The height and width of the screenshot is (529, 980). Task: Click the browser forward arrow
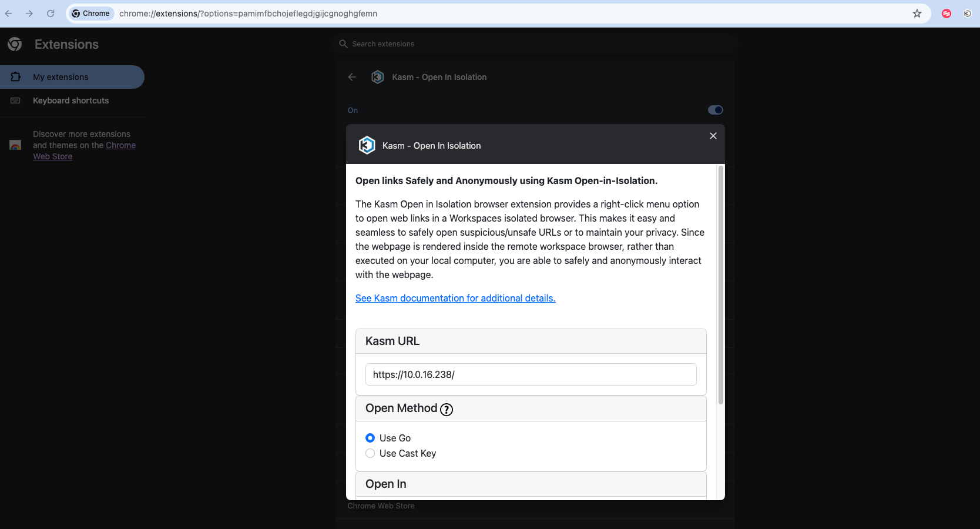tap(29, 14)
